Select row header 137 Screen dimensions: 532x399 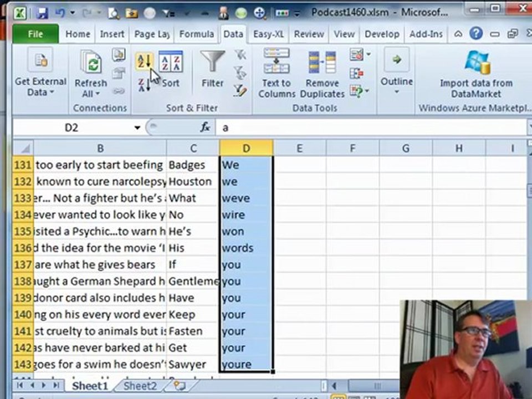click(x=23, y=265)
